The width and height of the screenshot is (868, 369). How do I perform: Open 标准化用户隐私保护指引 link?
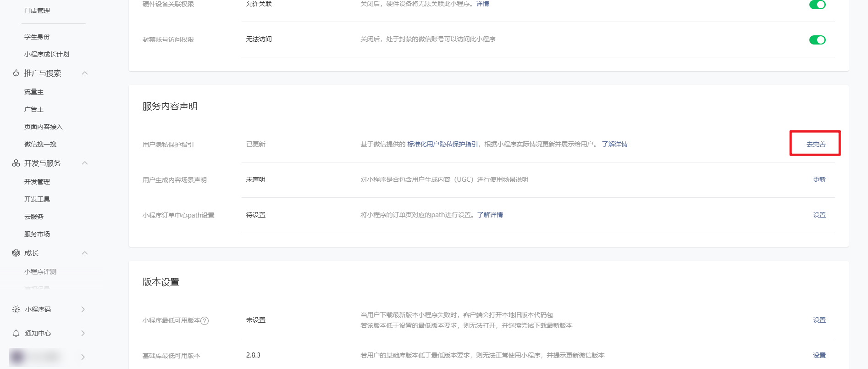(442, 144)
